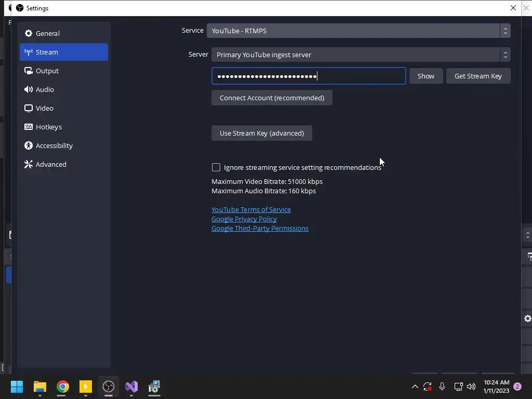
Task: Click the Audio speaker icon in sidebar
Action: point(29,89)
